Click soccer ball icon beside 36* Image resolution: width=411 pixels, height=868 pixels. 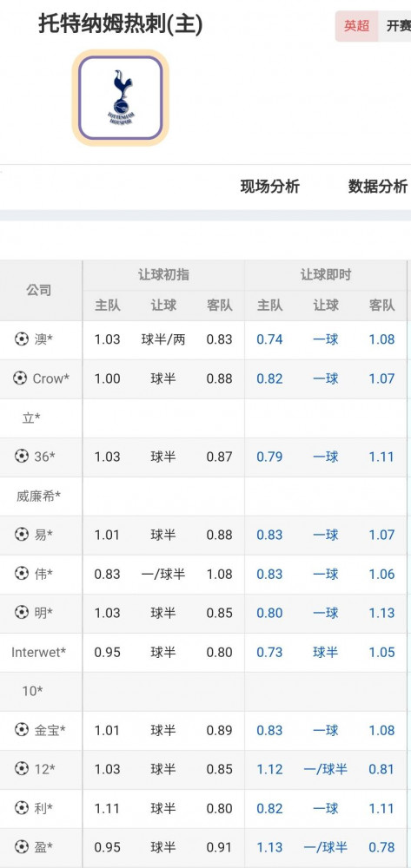tap(22, 457)
